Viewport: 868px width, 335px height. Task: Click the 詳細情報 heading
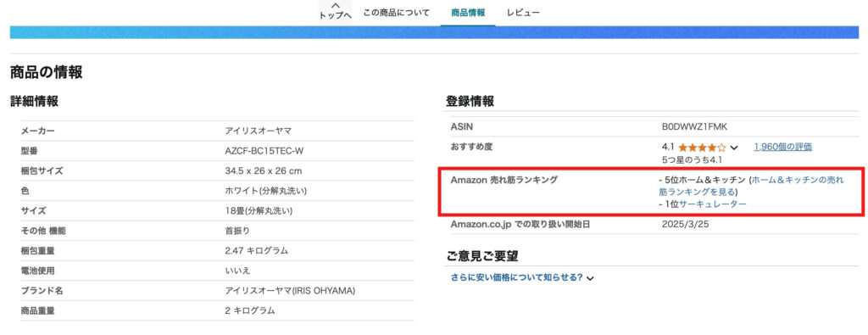click(x=34, y=101)
